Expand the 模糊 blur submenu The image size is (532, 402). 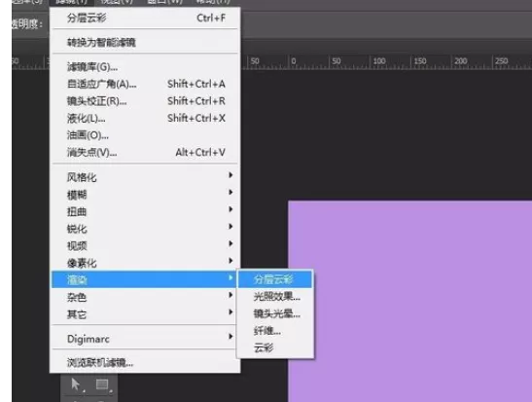[145, 195]
